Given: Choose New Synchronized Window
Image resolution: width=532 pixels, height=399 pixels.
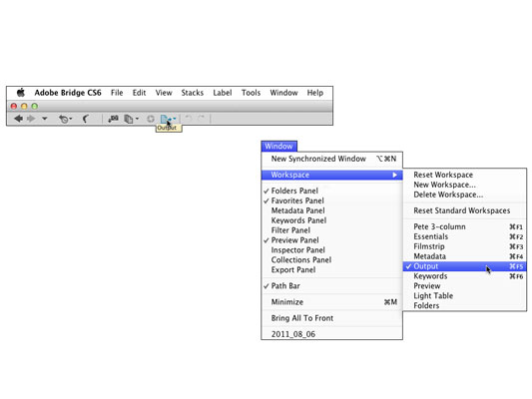Looking at the screenshot, I should (x=331, y=159).
